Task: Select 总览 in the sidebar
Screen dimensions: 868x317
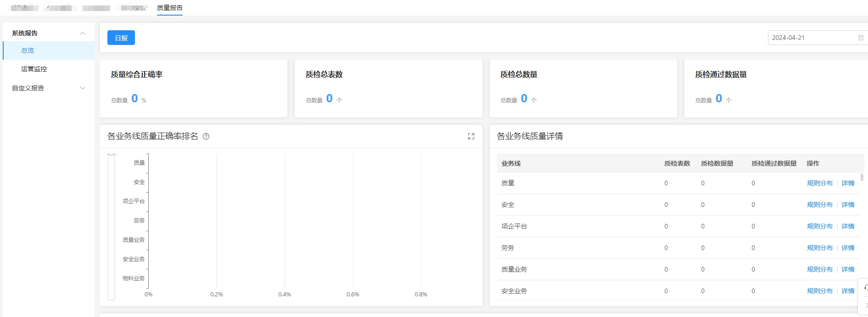Action: click(28, 50)
